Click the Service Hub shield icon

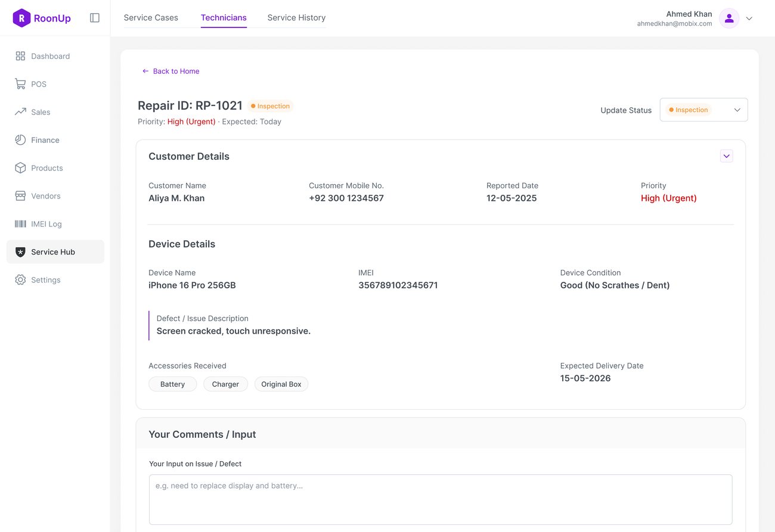pyautogui.click(x=20, y=252)
